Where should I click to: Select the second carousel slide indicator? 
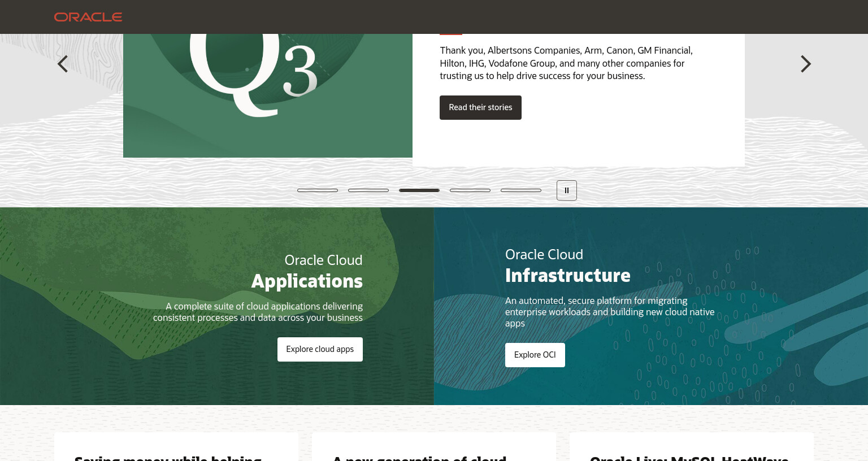pos(368,190)
